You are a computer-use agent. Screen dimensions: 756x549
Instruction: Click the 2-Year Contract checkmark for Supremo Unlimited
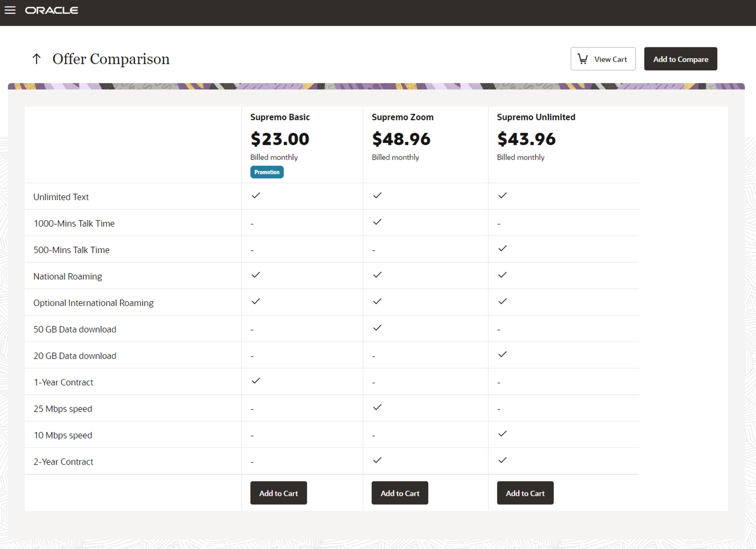point(502,460)
